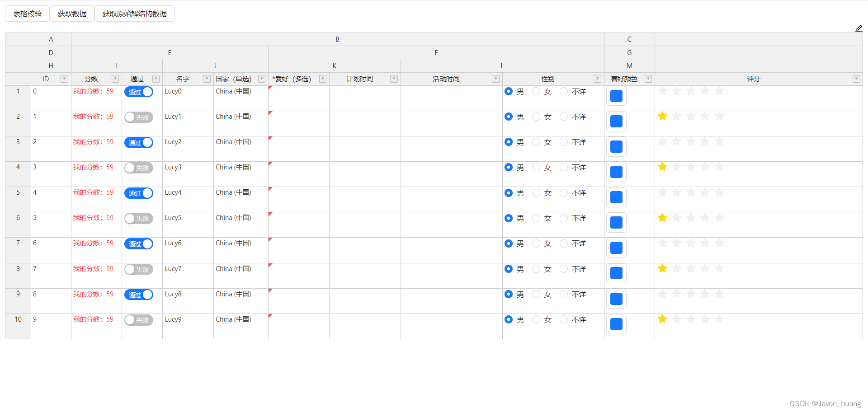This screenshot has width=868, height=412.
Task: Click the third rating star in the Lucy4 row
Action: [691, 192]
